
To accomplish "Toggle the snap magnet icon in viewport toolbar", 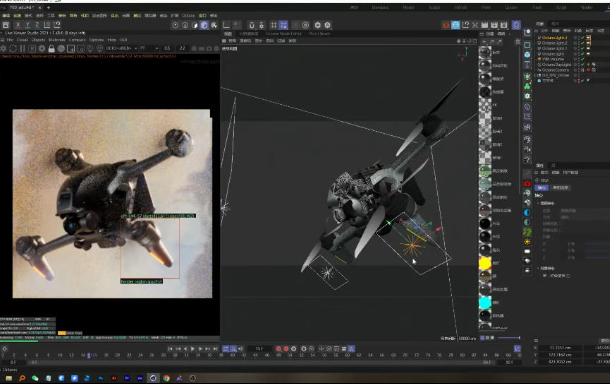I will 252,25.
